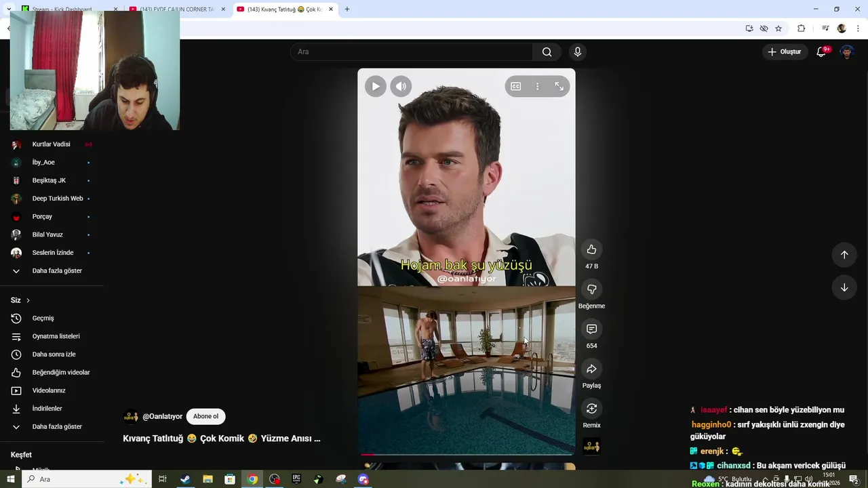
Task: Search by voice with microphone
Action: (578, 52)
